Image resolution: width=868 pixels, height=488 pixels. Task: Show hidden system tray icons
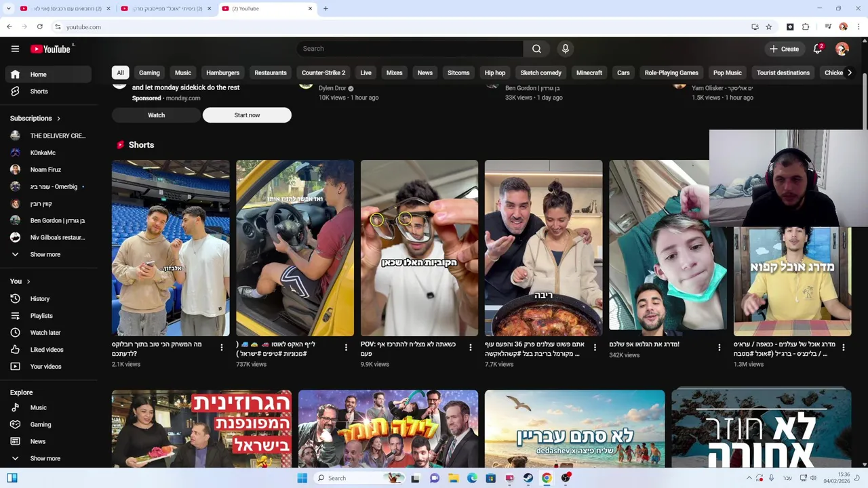pos(749,478)
